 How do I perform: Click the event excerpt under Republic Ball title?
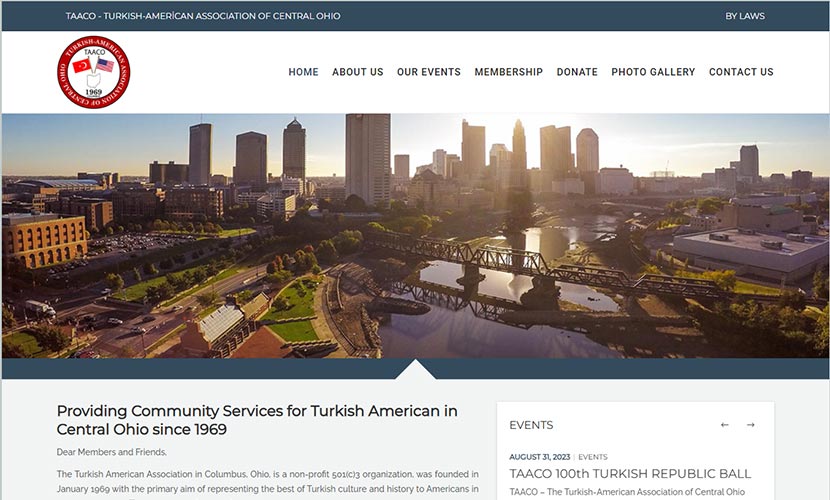[x=626, y=492]
